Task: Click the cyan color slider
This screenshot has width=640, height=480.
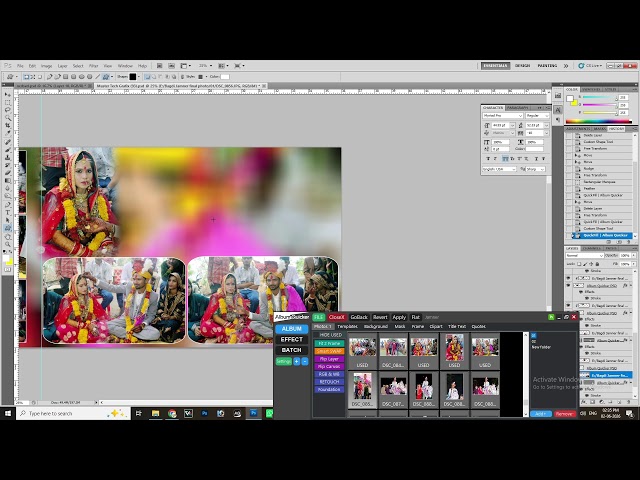Action: point(599,98)
